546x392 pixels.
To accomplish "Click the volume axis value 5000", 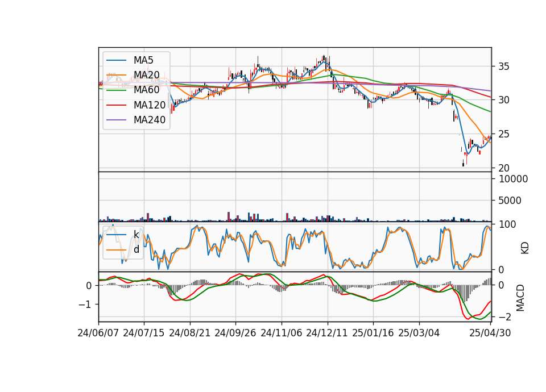I will 510,201.
